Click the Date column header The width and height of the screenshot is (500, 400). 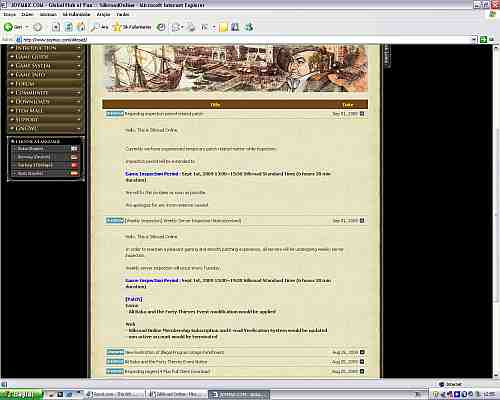(x=348, y=105)
